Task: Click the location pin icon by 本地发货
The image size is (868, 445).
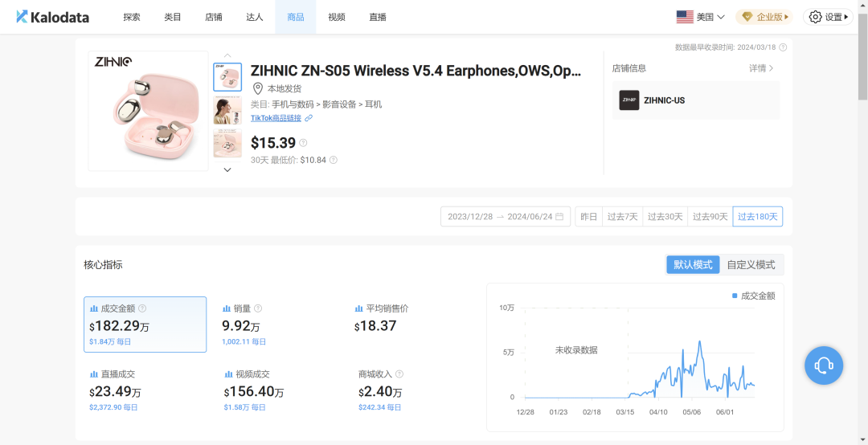Action: click(x=257, y=88)
